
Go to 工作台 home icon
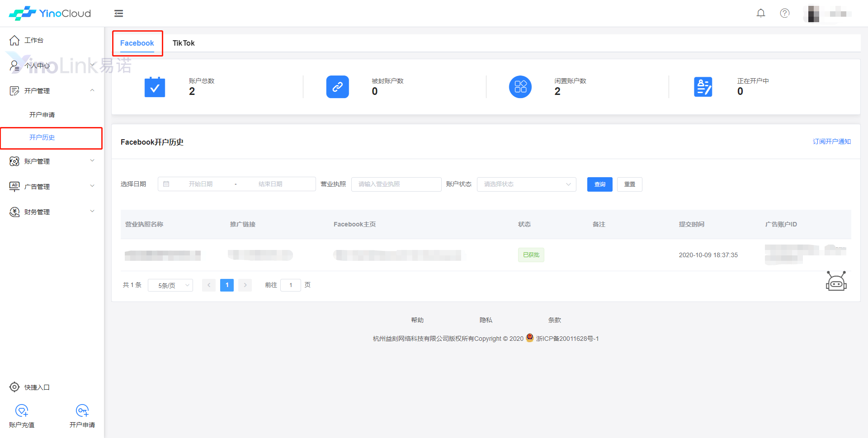[14, 40]
